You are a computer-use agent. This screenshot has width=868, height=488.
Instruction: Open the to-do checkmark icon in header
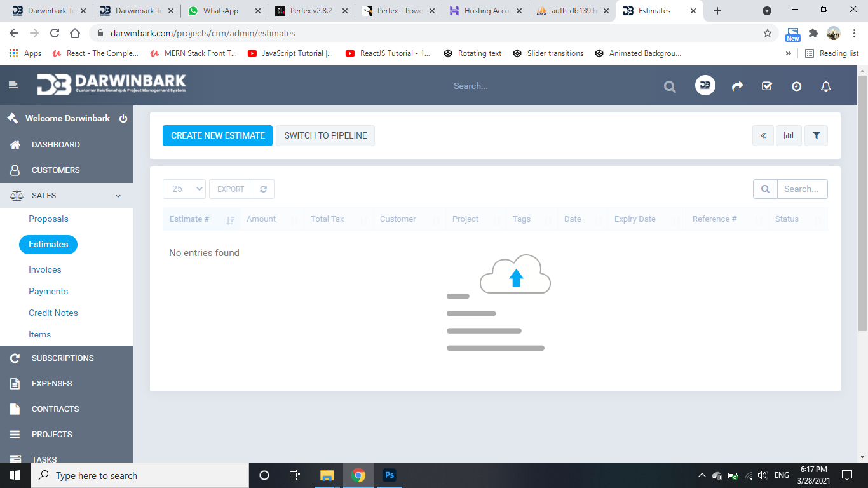coord(767,86)
